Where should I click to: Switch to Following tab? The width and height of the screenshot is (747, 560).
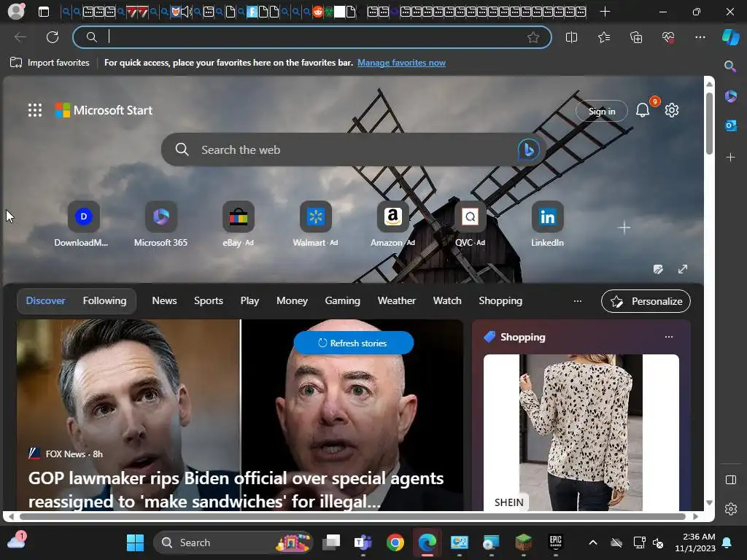(x=105, y=301)
